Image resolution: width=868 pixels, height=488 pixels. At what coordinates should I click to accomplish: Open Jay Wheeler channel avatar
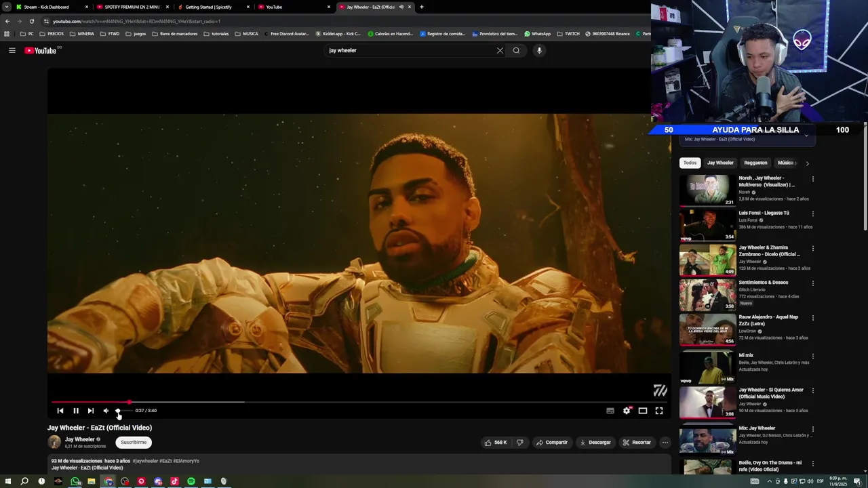[x=54, y=443]
